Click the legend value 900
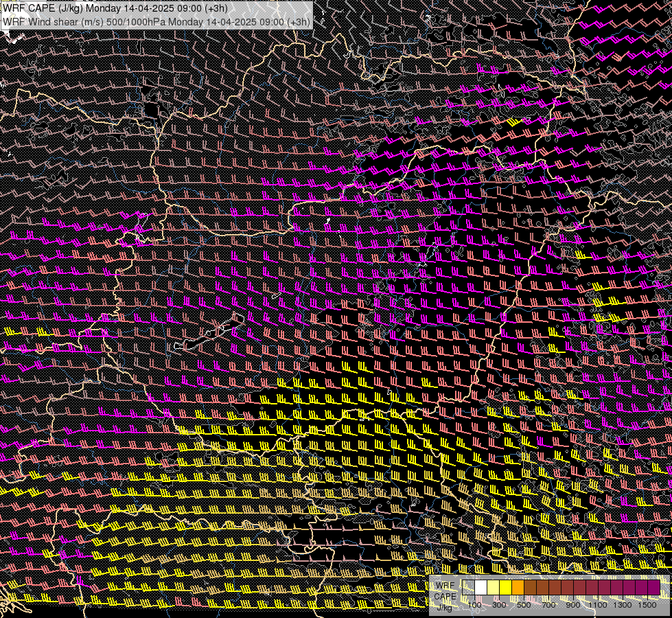672x618 pixels. pyautogui.click(x=573, y=605)
